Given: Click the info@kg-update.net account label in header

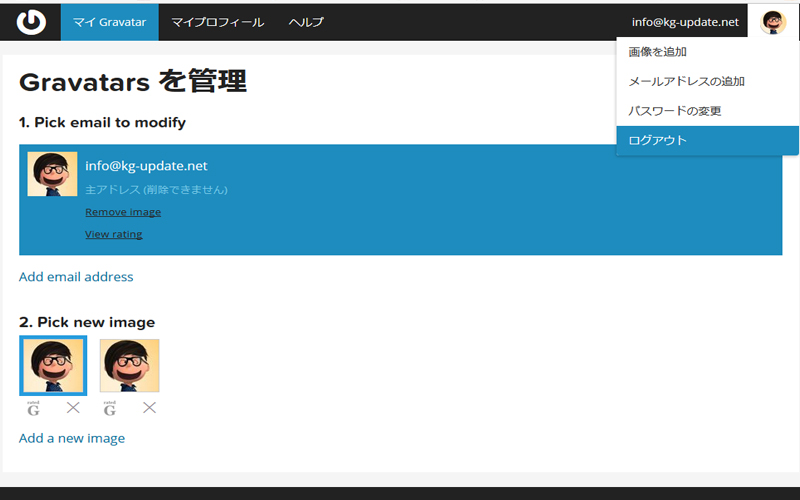Looking at the screenshot, I should tap(685, 22).
